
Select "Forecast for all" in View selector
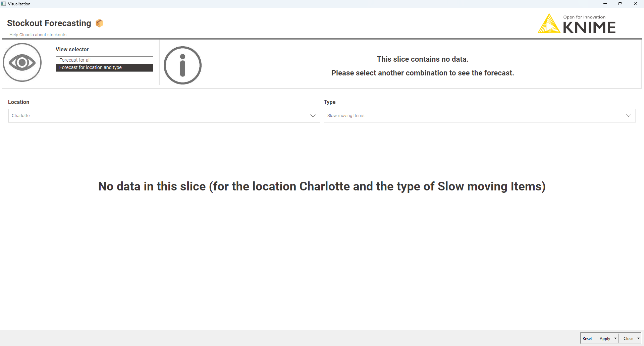click(x=104, y=60)
